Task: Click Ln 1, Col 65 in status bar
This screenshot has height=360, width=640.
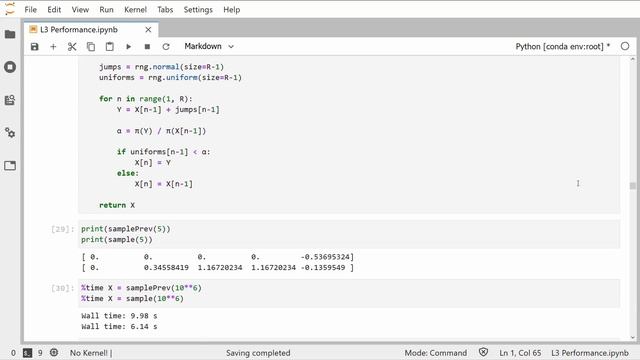Action: coord(520,353)
